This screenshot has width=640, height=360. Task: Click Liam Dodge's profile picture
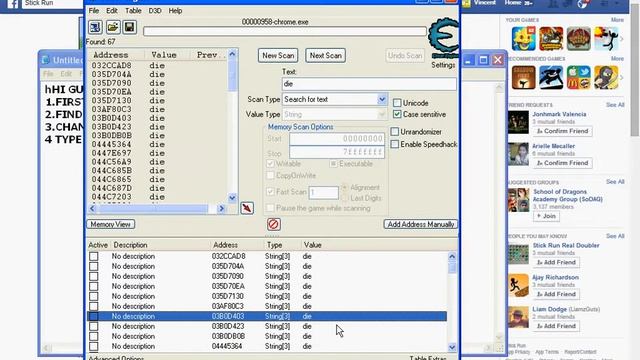(518, 317)
